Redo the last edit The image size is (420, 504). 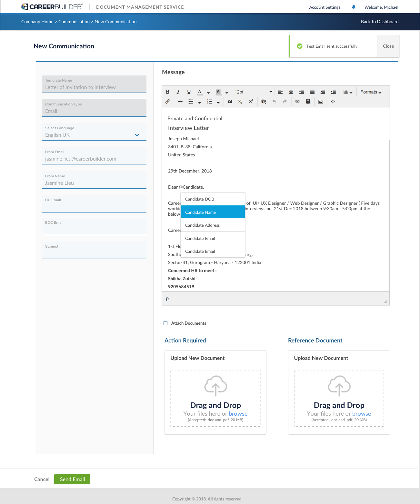pos(285,102)
